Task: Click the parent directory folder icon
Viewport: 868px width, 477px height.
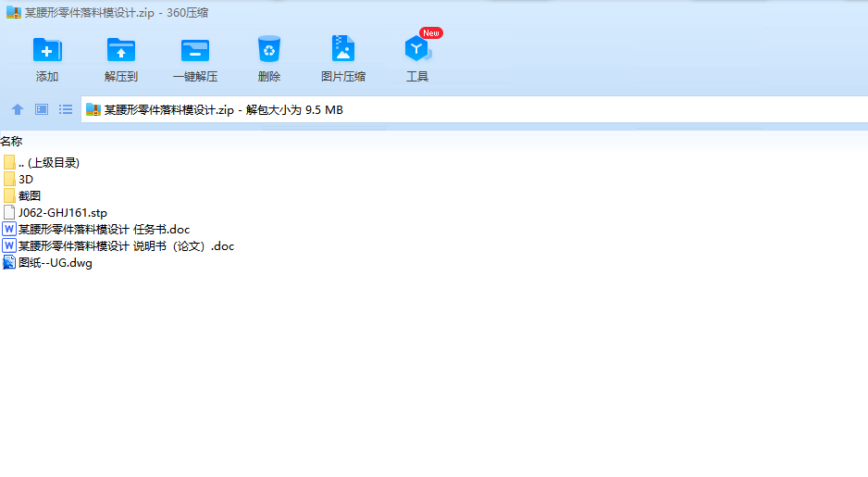Action: point(9,162)
